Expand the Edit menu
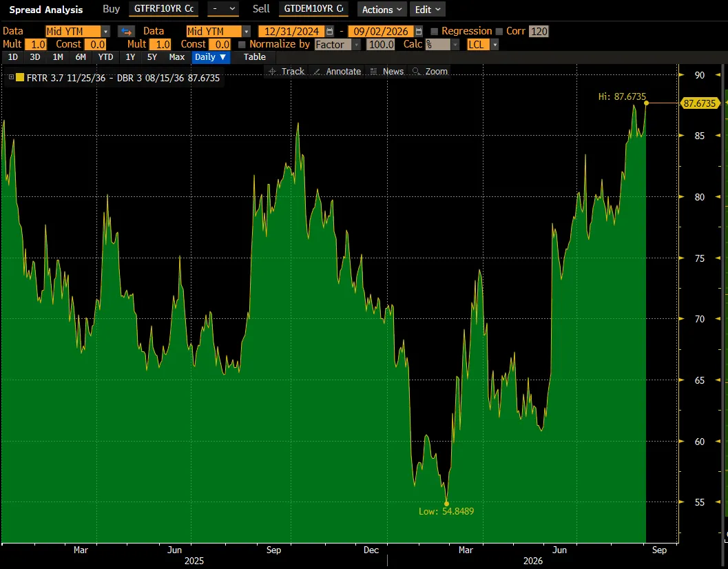This screenshot has height=569, width=728. pos(428,9)
